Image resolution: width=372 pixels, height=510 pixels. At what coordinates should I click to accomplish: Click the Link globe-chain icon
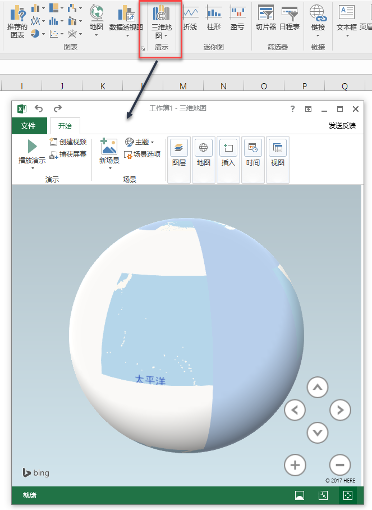pos(318,13)
